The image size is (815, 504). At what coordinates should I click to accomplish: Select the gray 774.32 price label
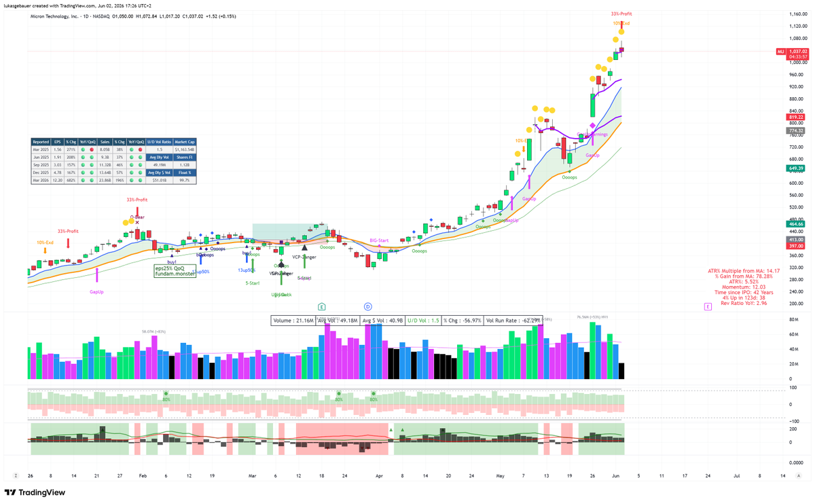[796, 130]
